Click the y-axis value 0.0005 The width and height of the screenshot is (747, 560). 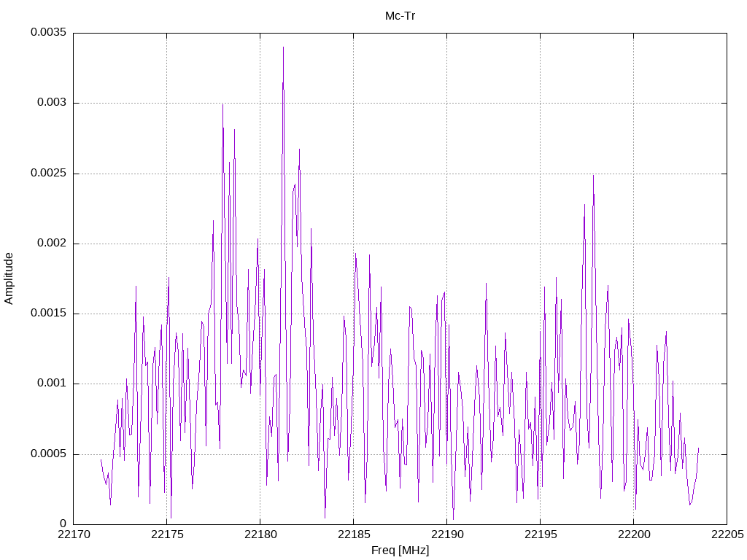pyautogui.click(x=49, y=454)
